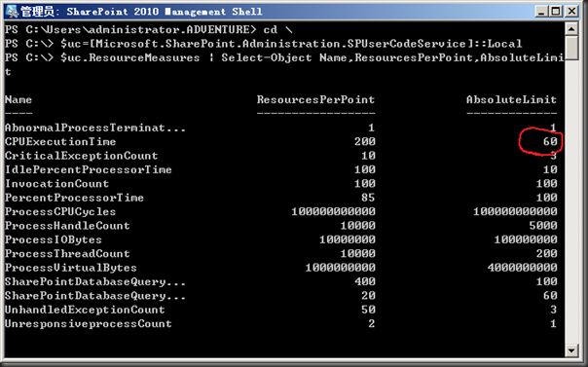The width and height of the screenshot is (588, 367).
Task: Click ResourcesPerPoint value 10 of CriticalExceptionCount
Action: click(x=368, y=156)
